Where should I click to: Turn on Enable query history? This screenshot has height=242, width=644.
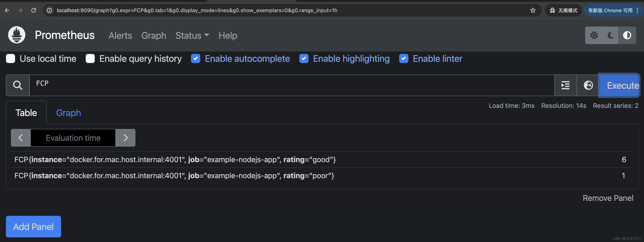90,58
